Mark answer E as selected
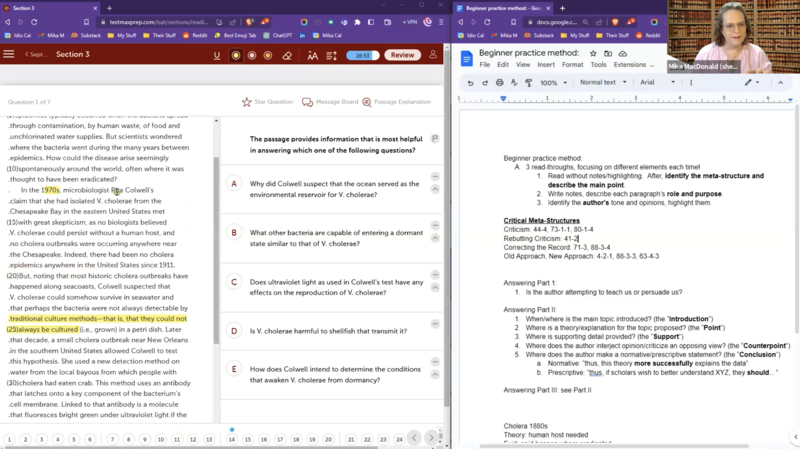This screenshot has height=449, width=800. (x=234, y=369)
